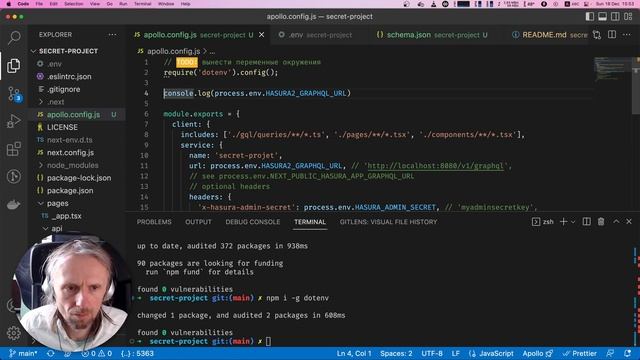
Task: Click the open changes icon in editor toolbar
Action: pyautogui.click(x=597, y=35)
